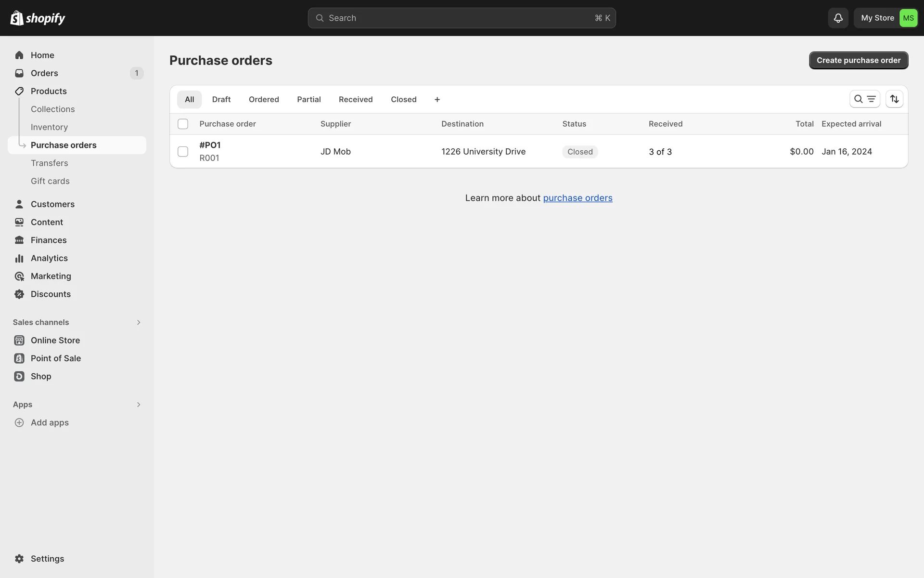Open the Shopify logo home link
924x578 pixels.
coord(38,18)
